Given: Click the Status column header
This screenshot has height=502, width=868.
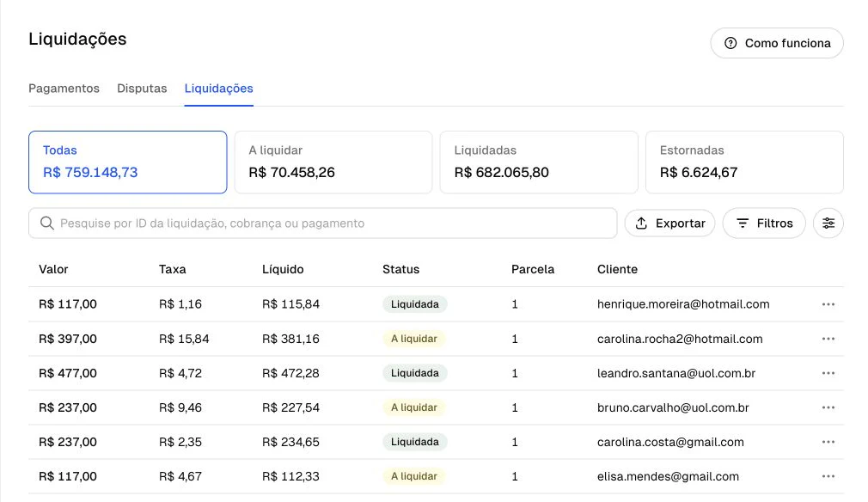Looking at the screenshot, I should point(400,270).
